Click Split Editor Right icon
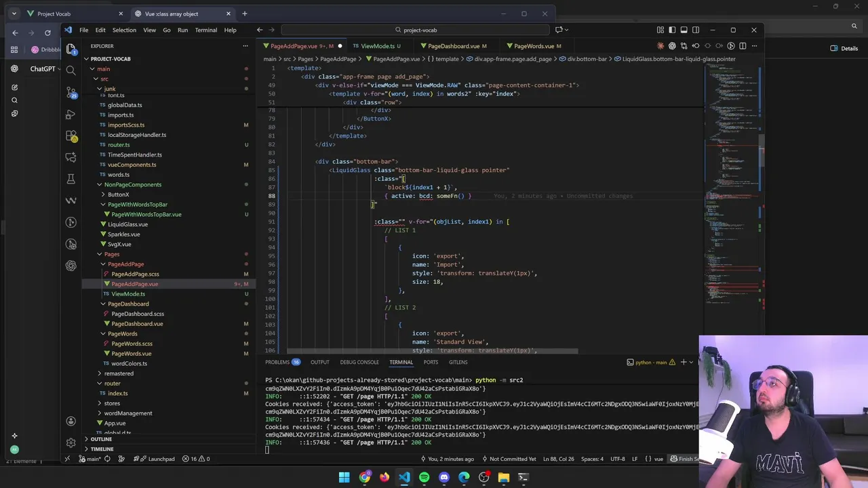868x488 pixels. coord(743,46)
